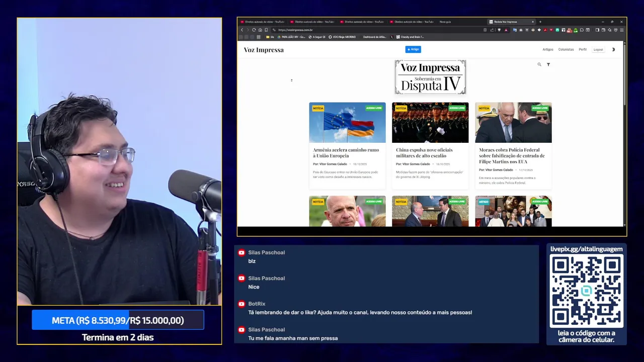Click the blue '+ Artigo' button

click(413, 49)
